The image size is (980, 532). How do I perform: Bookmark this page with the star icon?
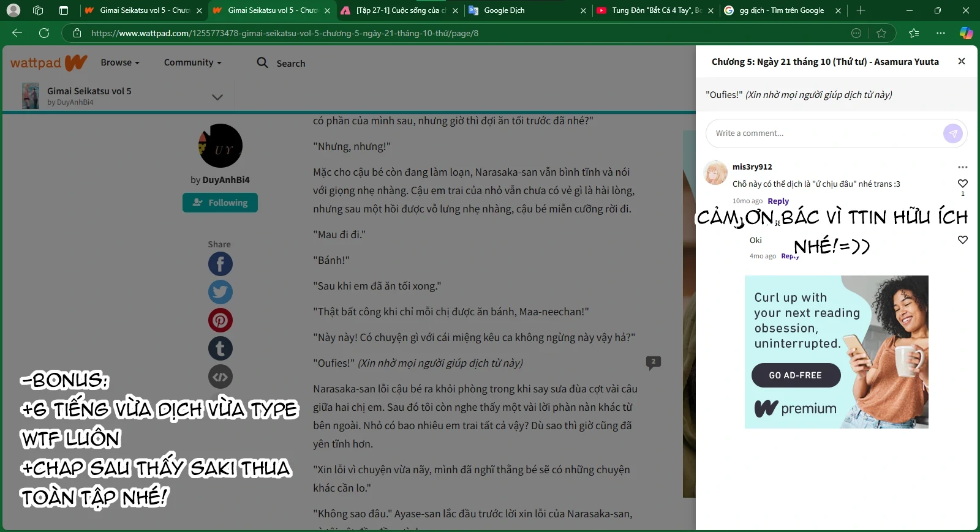[881, 33]
